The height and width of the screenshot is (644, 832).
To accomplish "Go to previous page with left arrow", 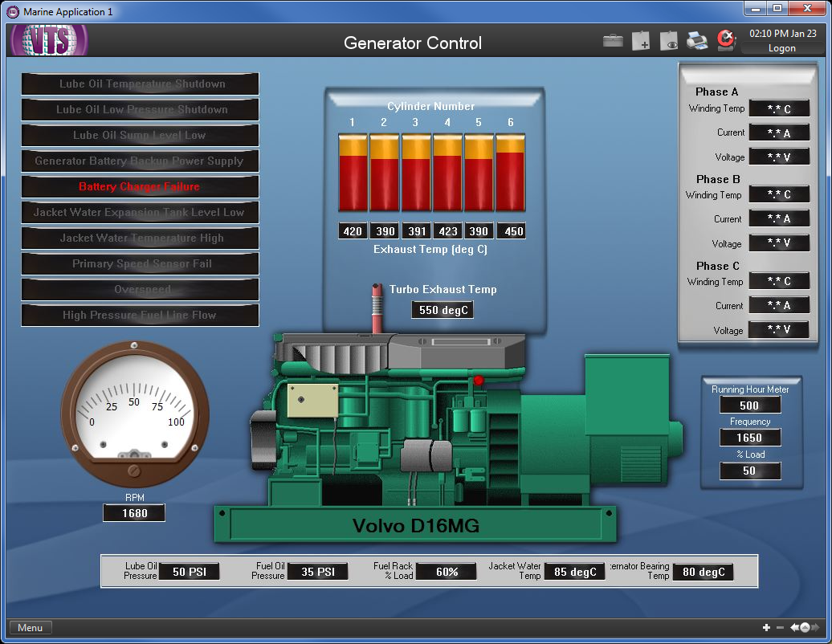I will coord(794,628).
